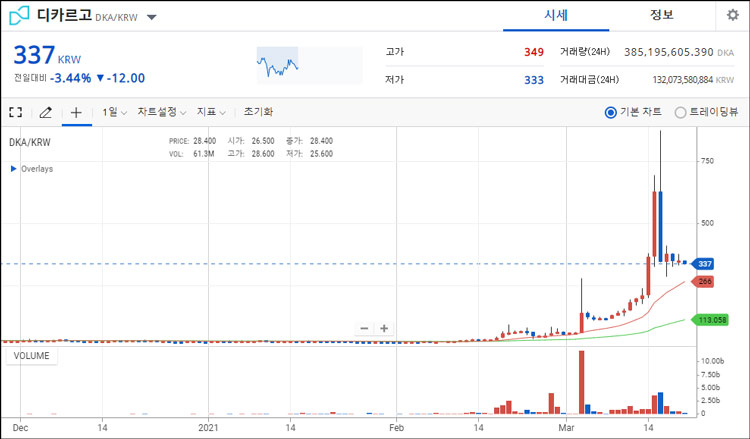Screen dimensions: 750x439
Task: Open the chart settings dropdown
Action: [x=162, y=112]
